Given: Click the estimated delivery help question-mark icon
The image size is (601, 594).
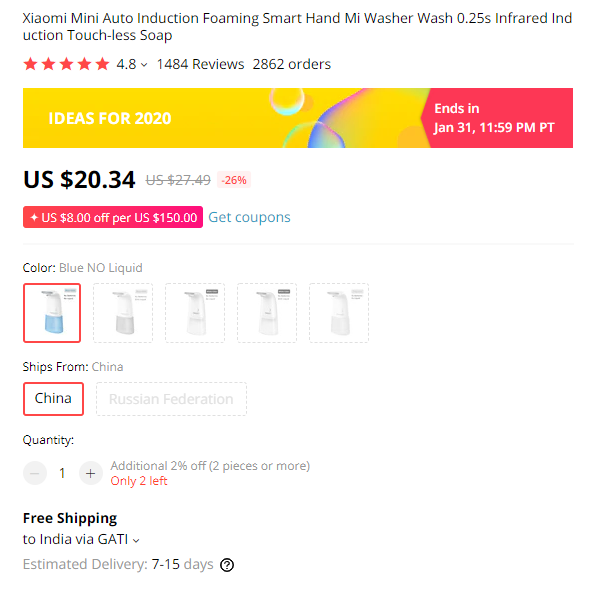Looking at the screenshot, I should [227, 565].
